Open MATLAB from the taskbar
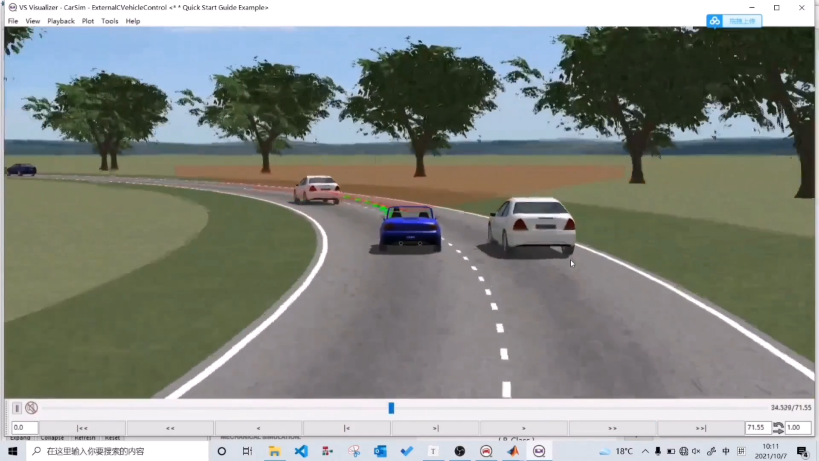The width and height of the screenshot is (819, 461). [x=512, y=451]
